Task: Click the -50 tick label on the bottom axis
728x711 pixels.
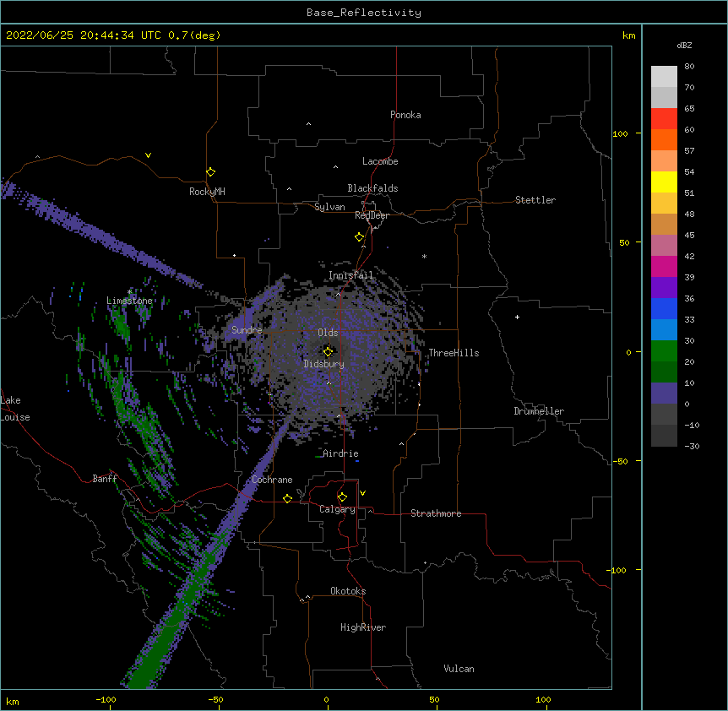Action: 215,699
